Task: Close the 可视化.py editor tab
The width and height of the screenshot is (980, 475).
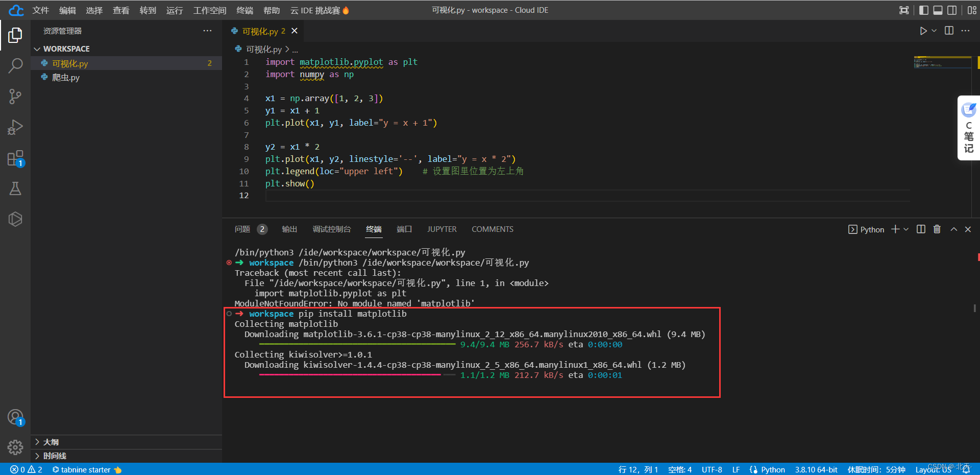Action: (x=295, y=31)
